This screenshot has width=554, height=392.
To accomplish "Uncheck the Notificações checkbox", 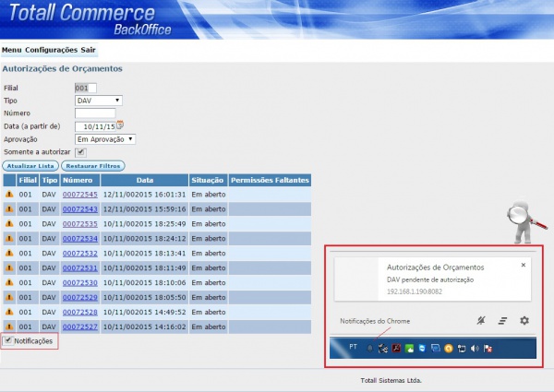I will (8, 340).
